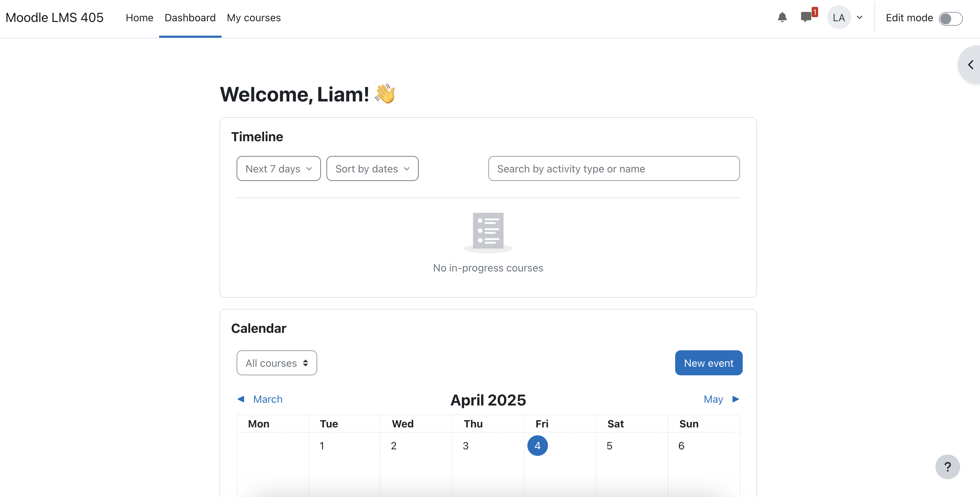This screenshot has width=980, height=497.
Task: Select the Dashboard tab
Action: tap(190, 18)
